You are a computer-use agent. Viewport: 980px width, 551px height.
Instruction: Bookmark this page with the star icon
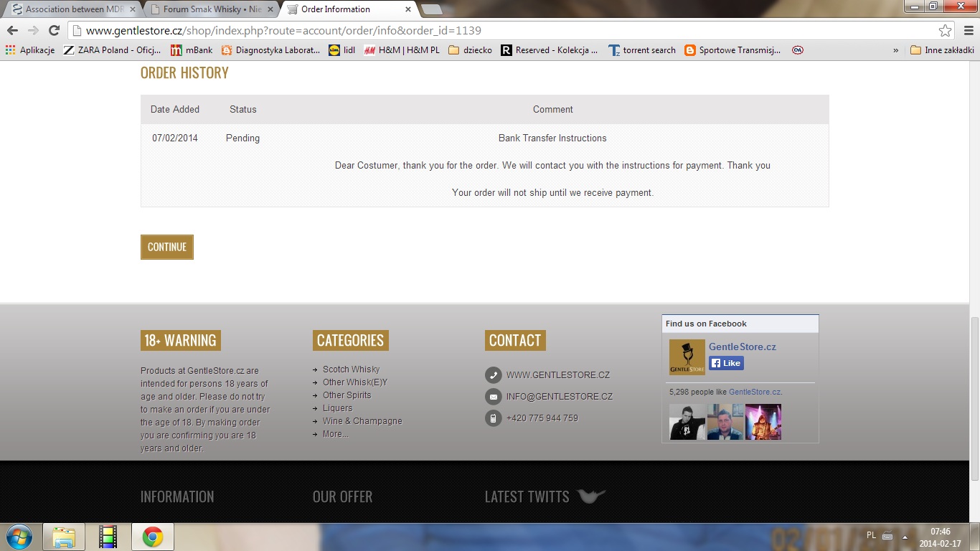945,31
